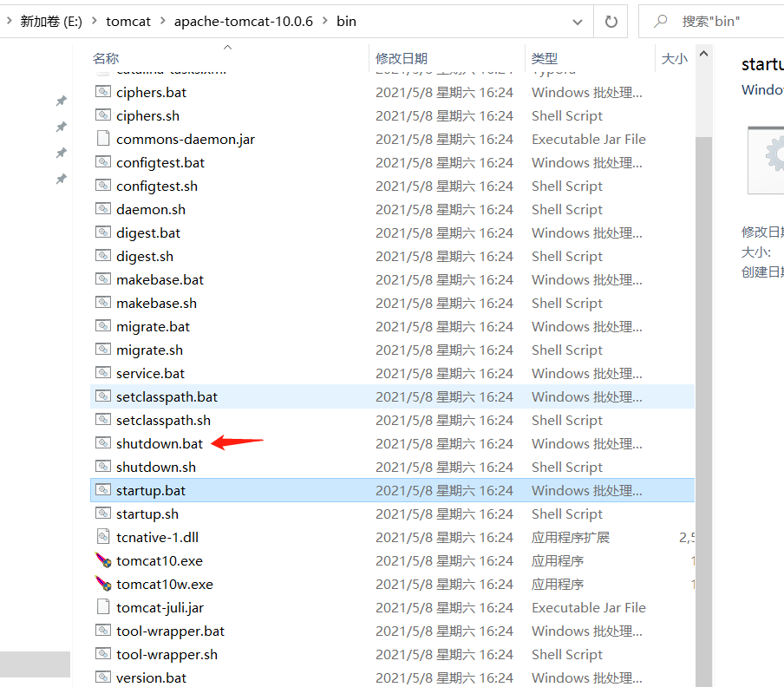
Task: Click the shutdown.sh file icon
Action: click(103, 467)
